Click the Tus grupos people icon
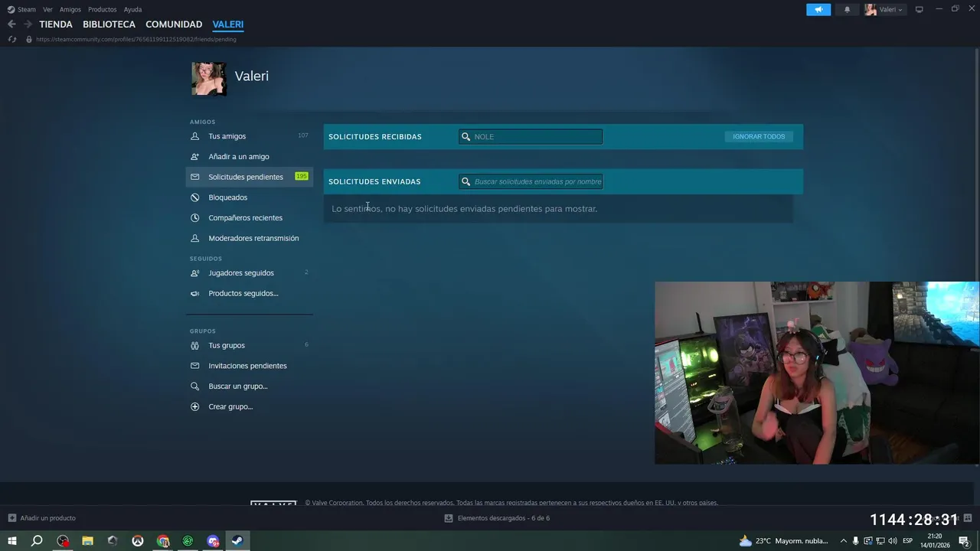The width and height of the screenshot is (980, 551). click(x=194, y=345)
